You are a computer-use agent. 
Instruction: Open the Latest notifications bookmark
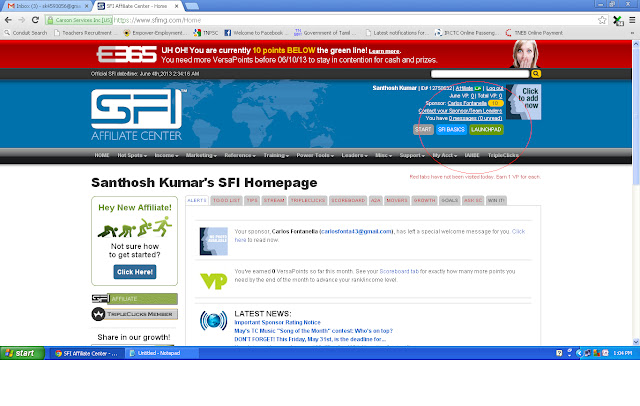(x=396, y=33)
